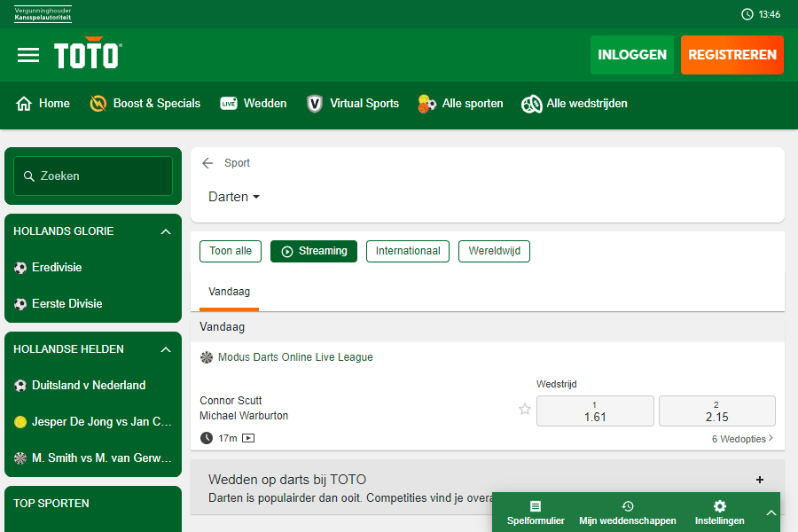Click the live Wedden icon
This screenshot has width=798, height=532.
(x=229, y=104)
